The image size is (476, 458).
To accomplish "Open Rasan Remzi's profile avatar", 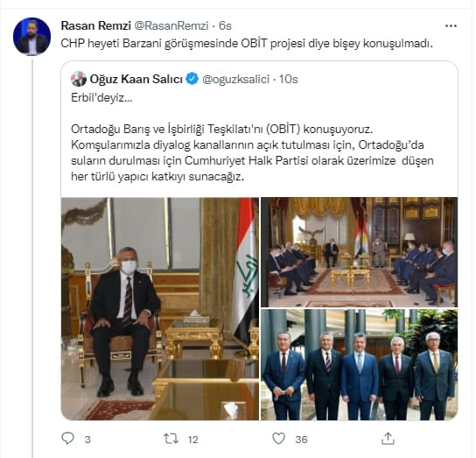I will 31,37.
